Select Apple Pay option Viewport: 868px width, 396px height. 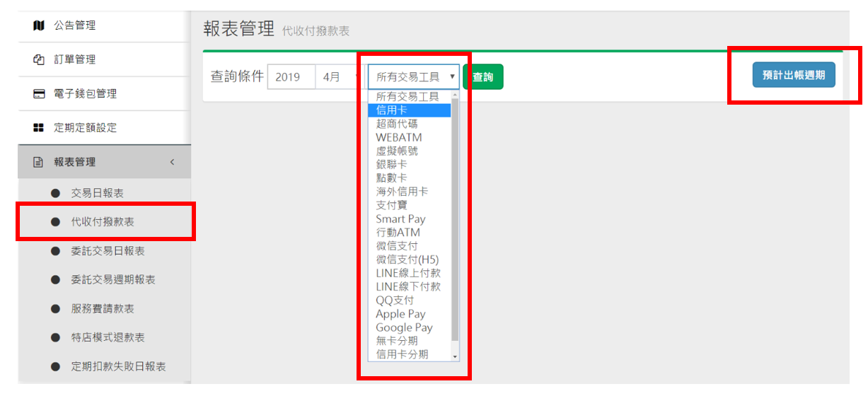coord(409,314)
